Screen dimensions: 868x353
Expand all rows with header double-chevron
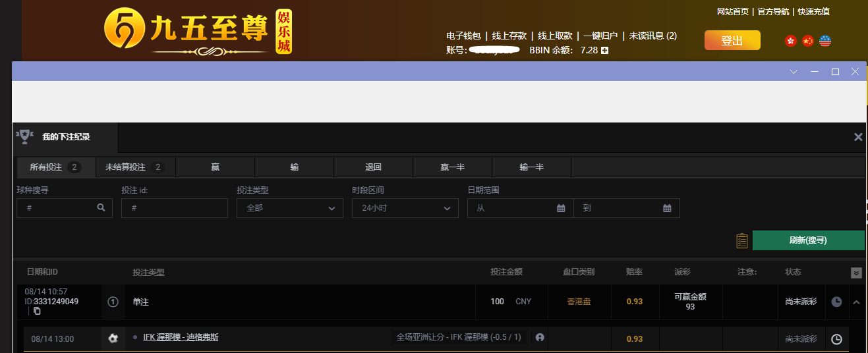(856, 273)
